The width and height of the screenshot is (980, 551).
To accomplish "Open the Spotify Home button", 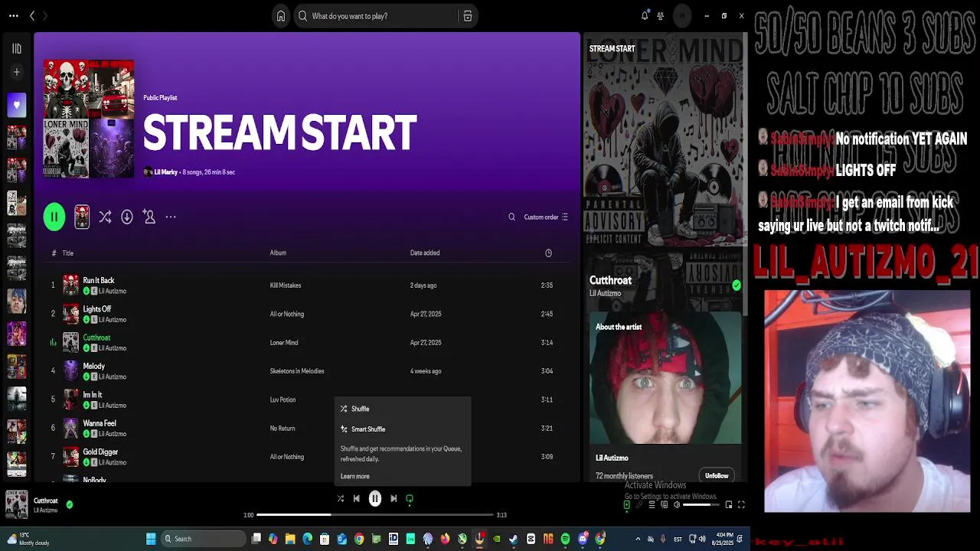I will click(x=281, y=16).
